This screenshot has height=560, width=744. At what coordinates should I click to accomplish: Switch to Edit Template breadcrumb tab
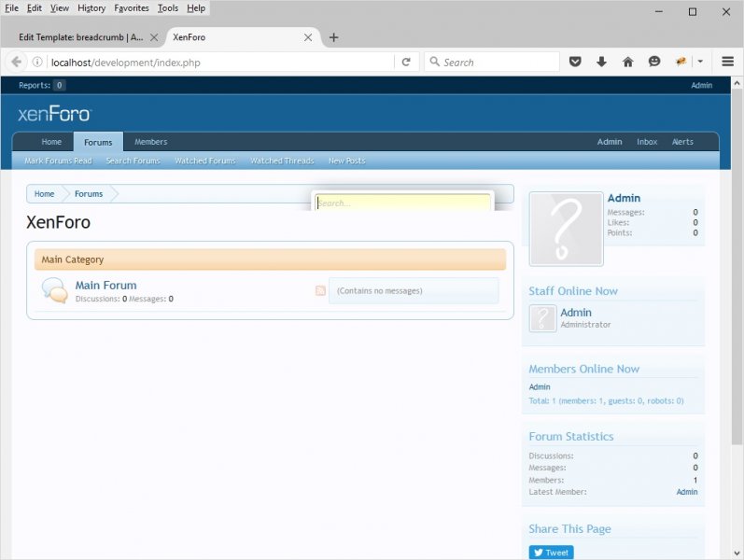80,37
